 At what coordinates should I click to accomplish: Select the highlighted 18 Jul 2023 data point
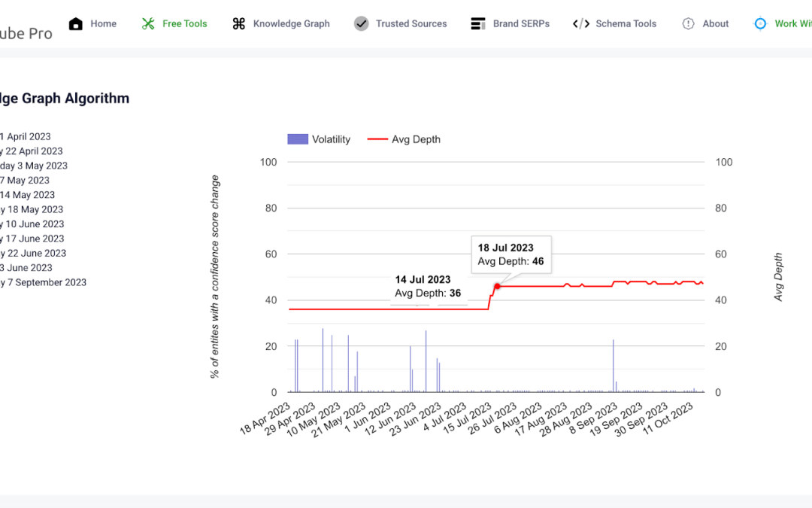[x=497, y=286]
